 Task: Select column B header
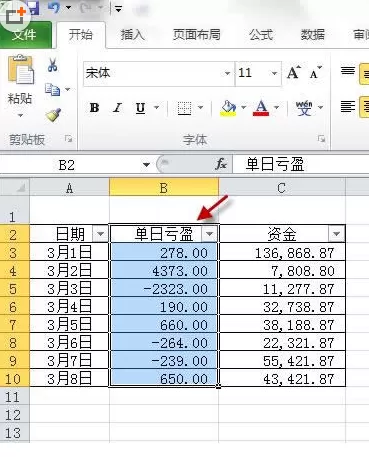[x=164, y=188]
